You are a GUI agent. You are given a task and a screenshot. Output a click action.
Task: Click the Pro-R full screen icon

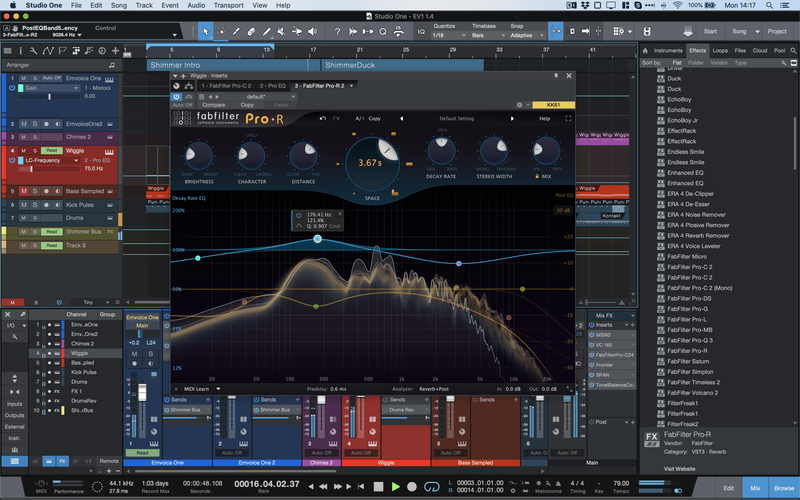568,118
